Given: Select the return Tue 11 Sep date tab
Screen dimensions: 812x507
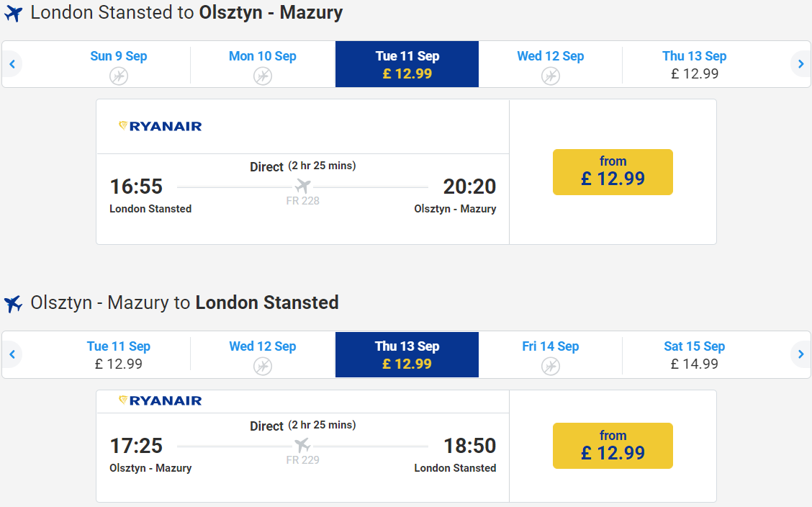Looking at the screenshot, I should click(x=119, y=355).
